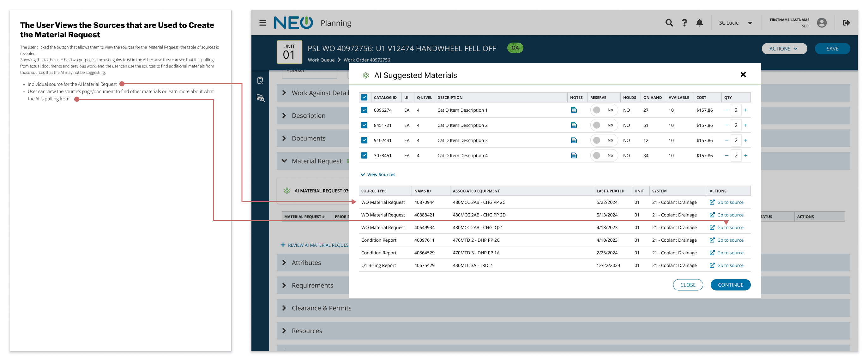868x361 pixels.
Task: Open the hamburger navigation menu
Action: pyautogui.click(x=262, y=23)
